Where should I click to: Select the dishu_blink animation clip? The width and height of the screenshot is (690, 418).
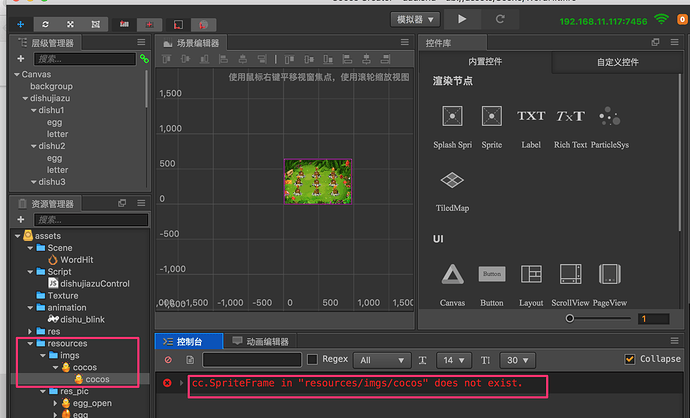coord(82,319)
